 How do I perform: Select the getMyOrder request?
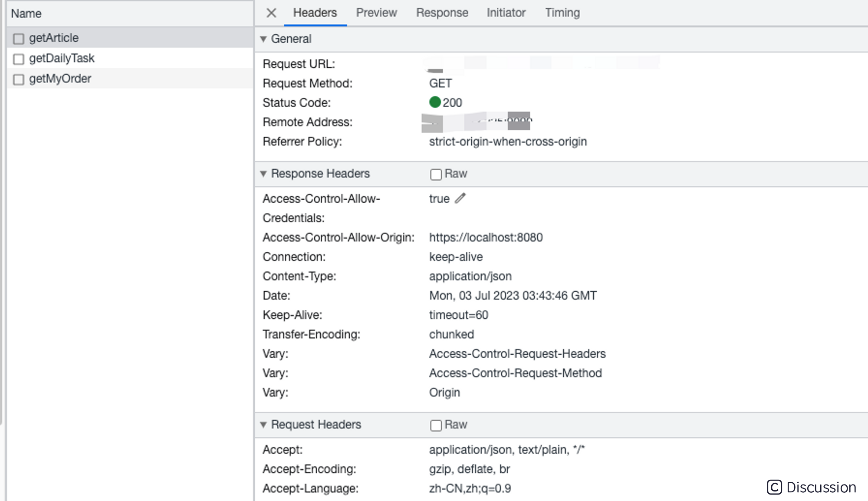(60, 79)
